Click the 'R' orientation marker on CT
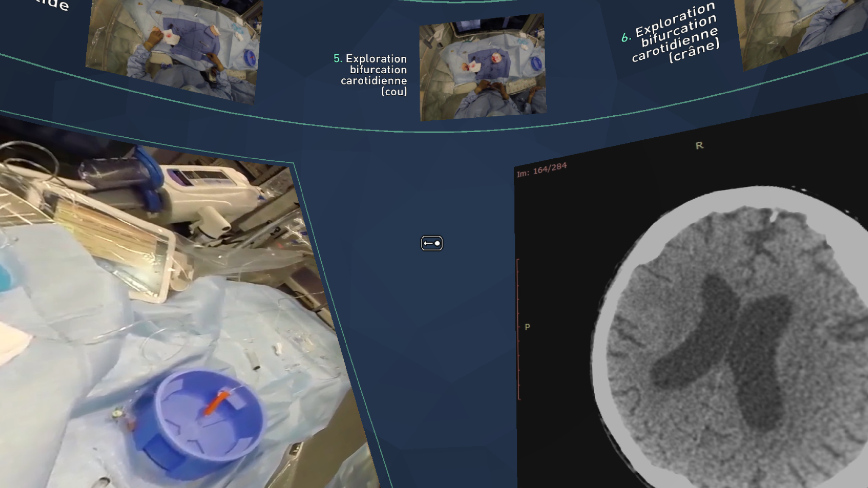 699,146
